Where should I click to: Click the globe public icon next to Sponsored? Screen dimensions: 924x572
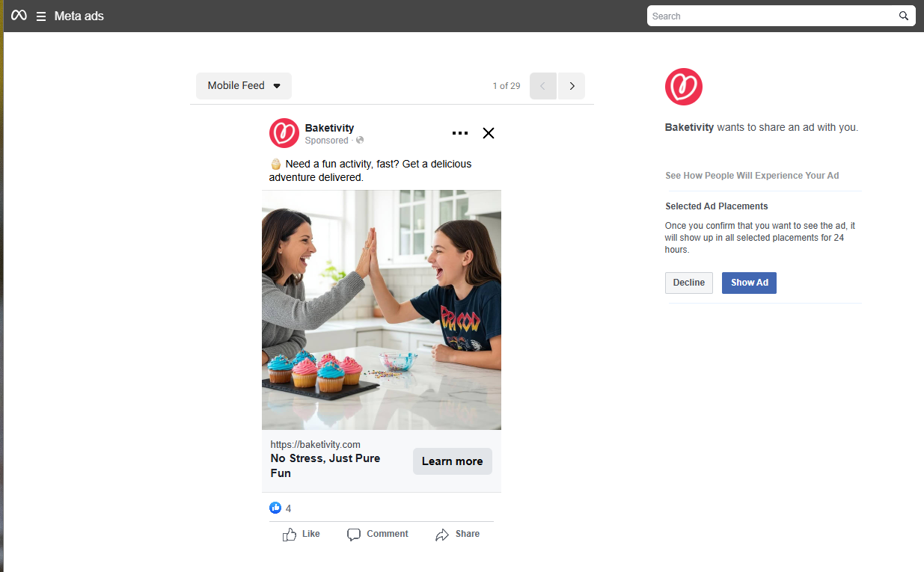coord(360,141)
